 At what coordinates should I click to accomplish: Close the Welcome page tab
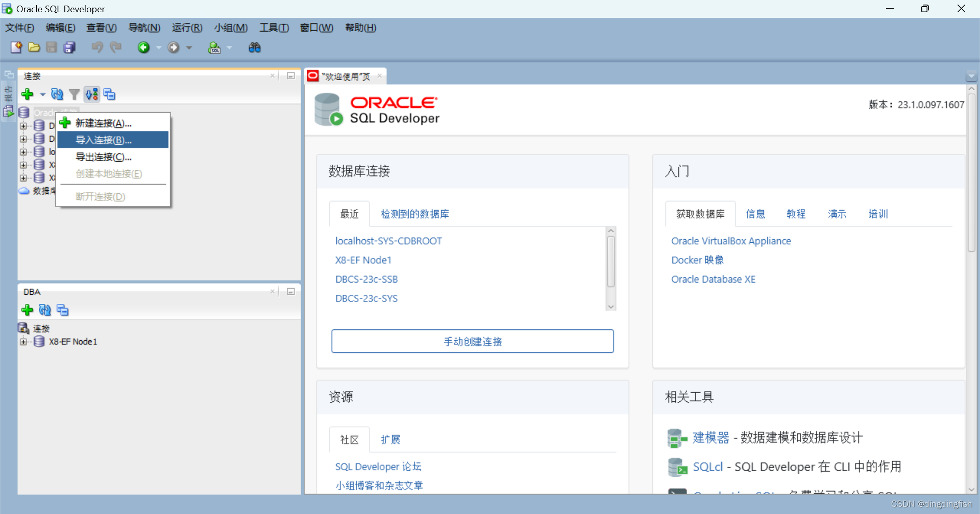[x=380, y=76]
